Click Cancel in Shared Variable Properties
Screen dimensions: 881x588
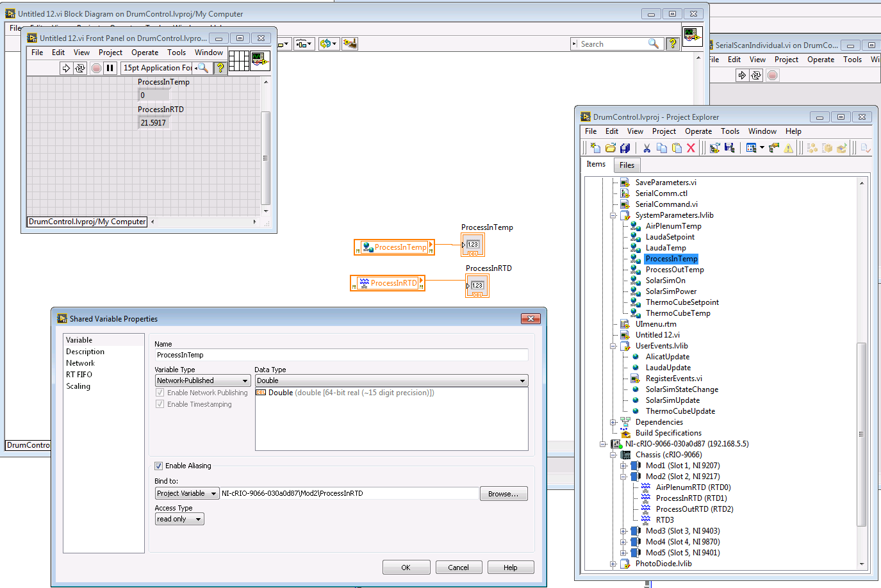[x=459, y=568]
